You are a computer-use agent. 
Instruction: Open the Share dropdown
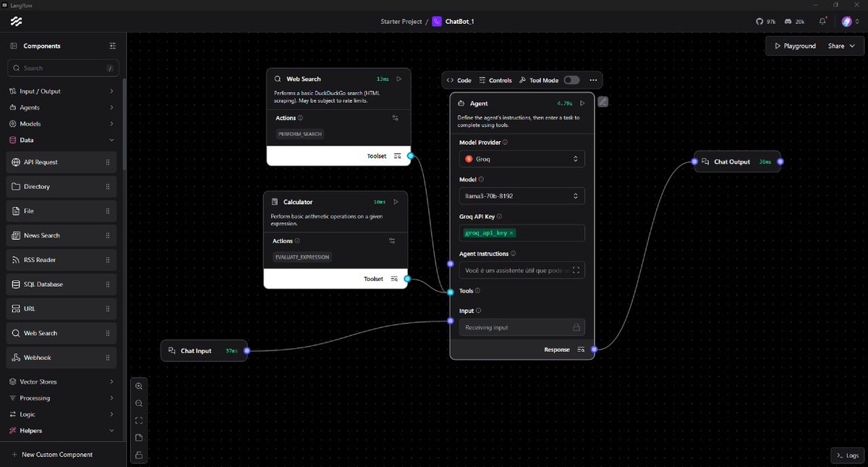point(841,46)
